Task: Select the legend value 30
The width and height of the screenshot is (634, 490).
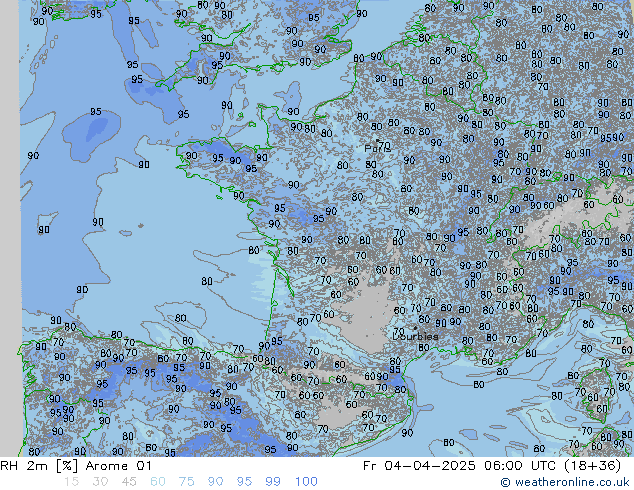Action: click(x=100, y=482)
